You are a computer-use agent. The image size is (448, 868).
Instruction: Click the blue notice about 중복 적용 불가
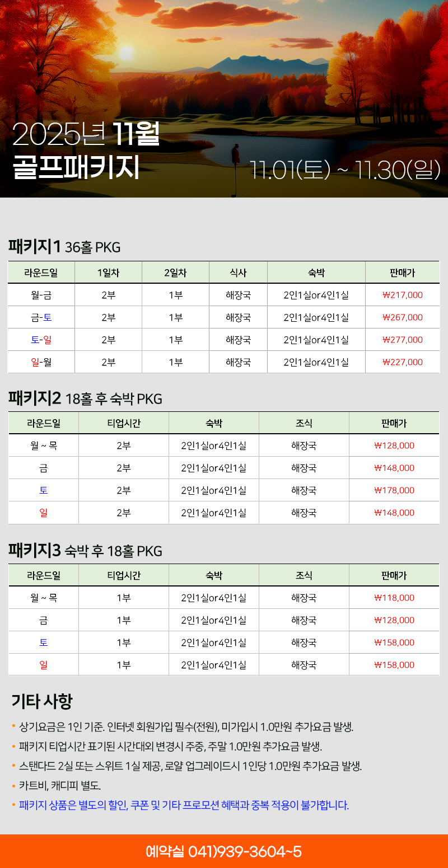click(x=184, y=806)
